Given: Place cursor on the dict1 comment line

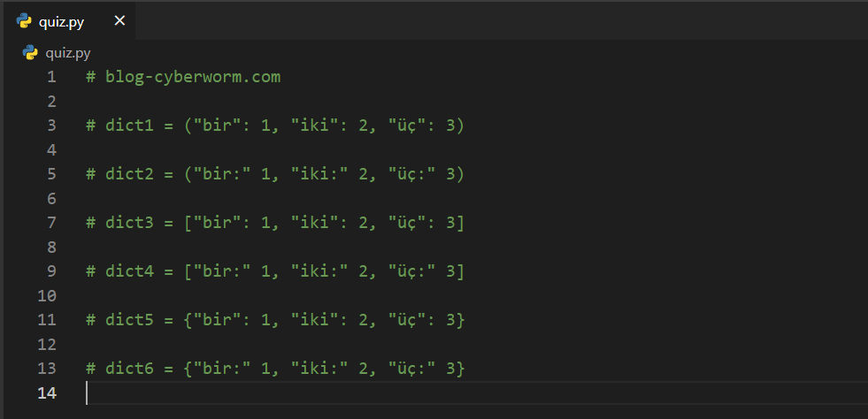Looking at the screenshot, I should pyautogui.click(x=274, y=126).
